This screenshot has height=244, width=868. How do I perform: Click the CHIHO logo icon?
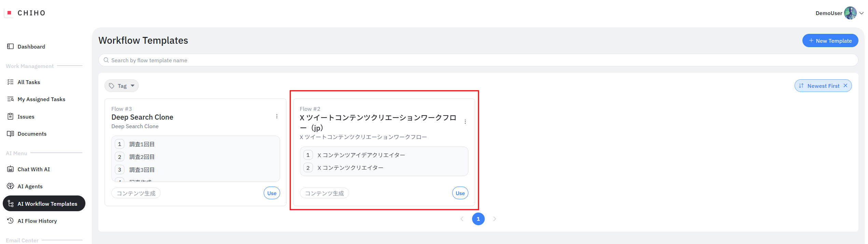pos(9,13)
